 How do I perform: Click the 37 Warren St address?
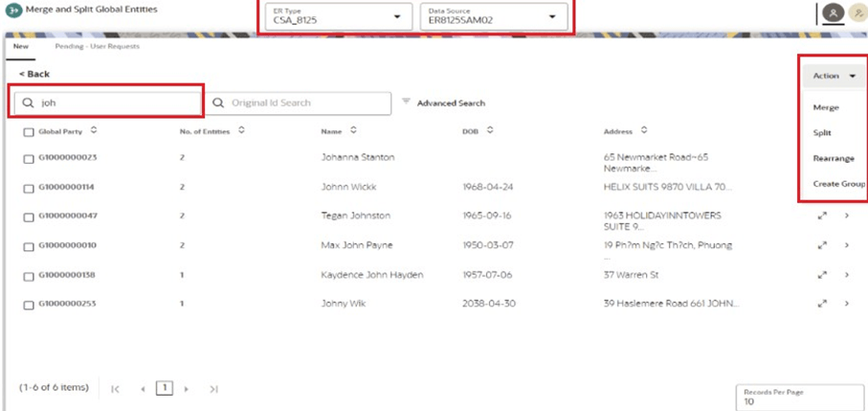pyautogui.click(x=631, y=274)
